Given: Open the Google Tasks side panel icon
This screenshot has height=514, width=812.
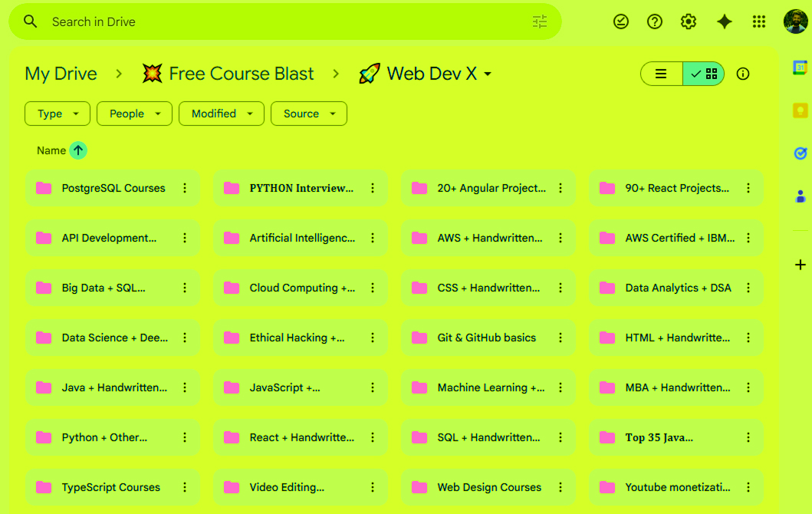Looking at the screenshot, I should pos(800,153).
